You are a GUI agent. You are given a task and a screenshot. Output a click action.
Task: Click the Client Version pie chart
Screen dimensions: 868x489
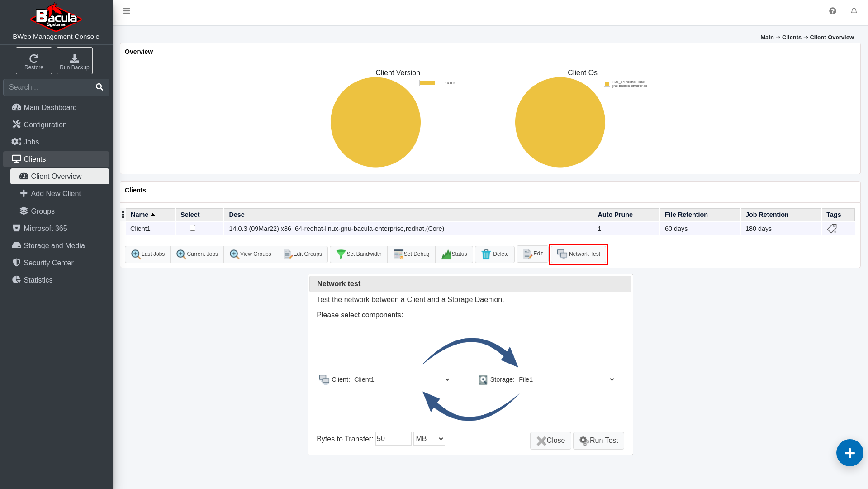click(375, 122)
